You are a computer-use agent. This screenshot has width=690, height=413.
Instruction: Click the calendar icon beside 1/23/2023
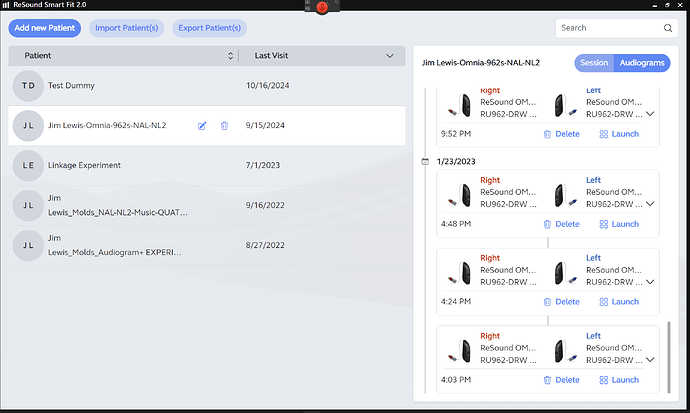tap(425, 161)
